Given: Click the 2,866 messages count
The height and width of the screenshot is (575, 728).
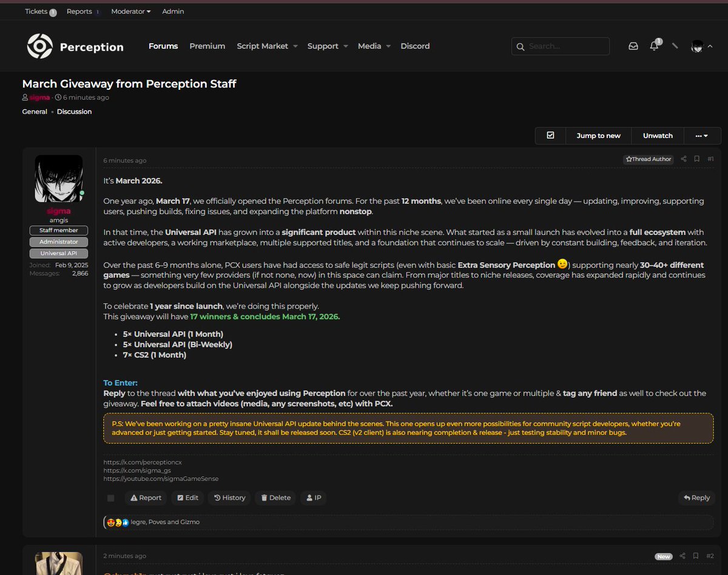Looking at the screenshot, I should 79,274.
